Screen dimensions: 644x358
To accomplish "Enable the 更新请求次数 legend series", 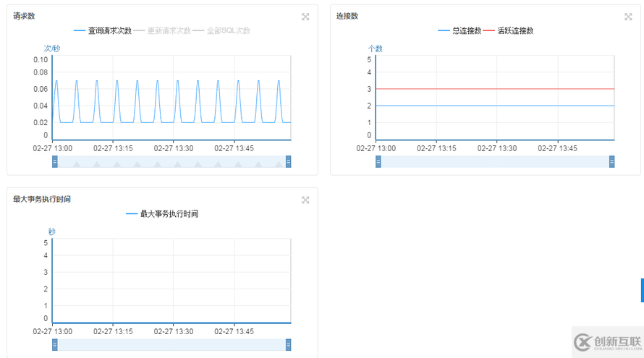I will (162, 31).
